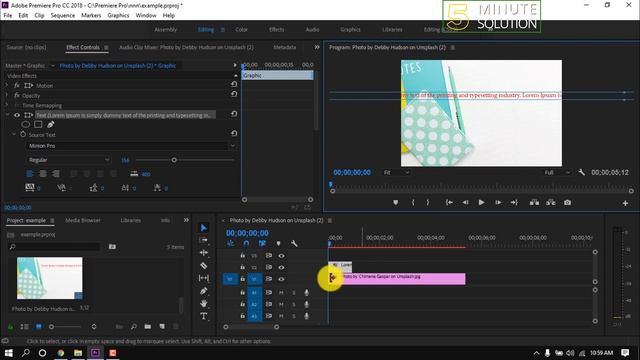Reset the Motion effect
Image resolution: width=640 pixels, height=360 pixels.
tap(234, 84)
